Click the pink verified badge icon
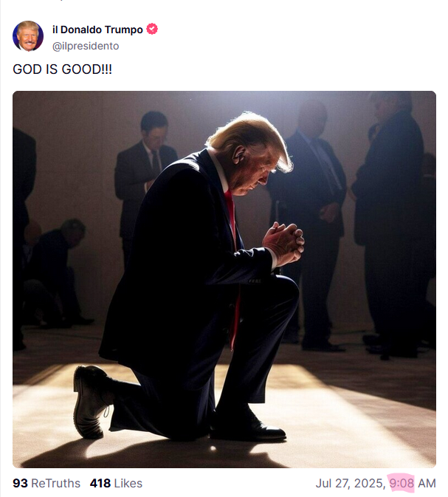The height and width of the screenshot is (497, 448). coord(152,29)
